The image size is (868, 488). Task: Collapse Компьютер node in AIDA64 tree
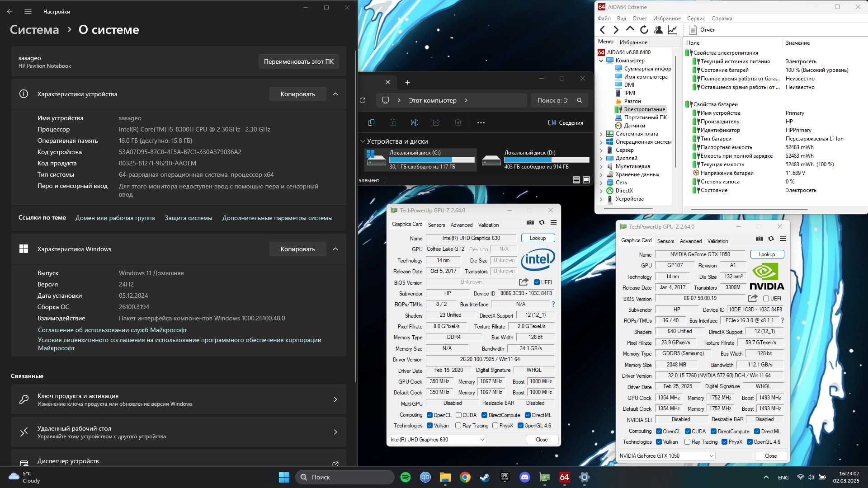pos(601,61)
